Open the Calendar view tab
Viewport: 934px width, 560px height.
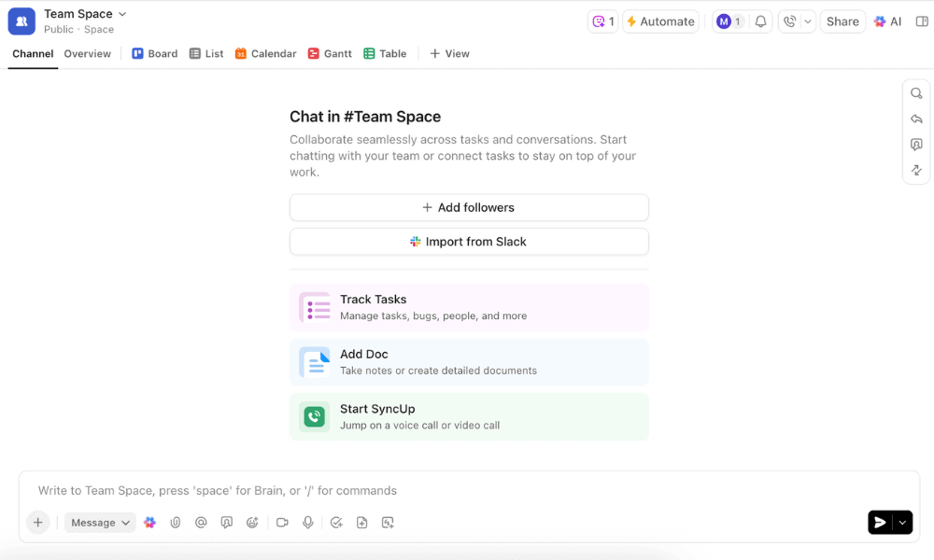pos(265,53)
